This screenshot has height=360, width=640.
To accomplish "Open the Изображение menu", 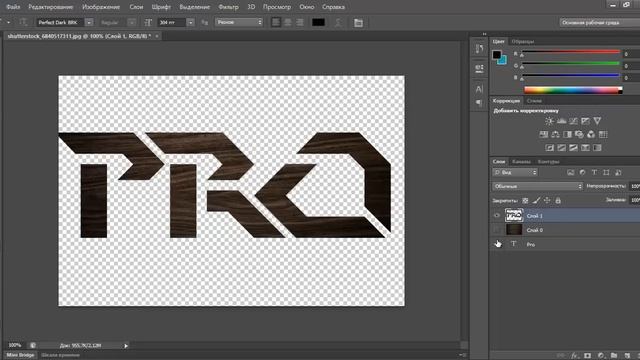I will (101, 7).
